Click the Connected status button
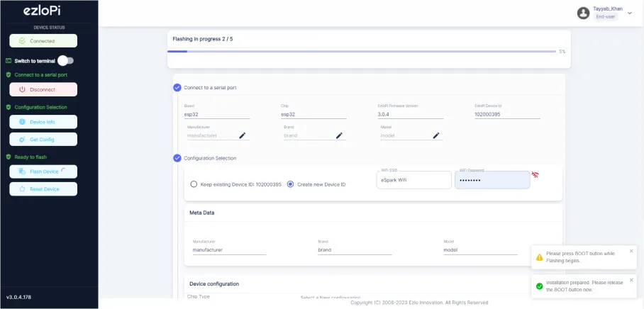This screenshot has height=309, width=644. tap(43, 41)
